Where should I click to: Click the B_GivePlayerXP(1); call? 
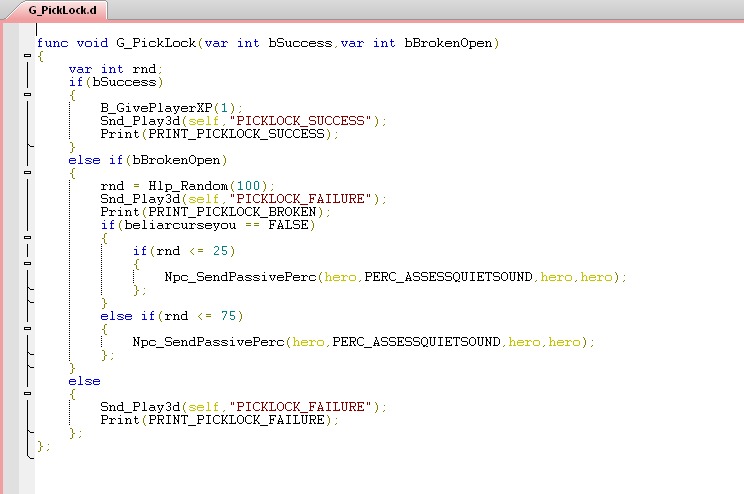[171, 108]
